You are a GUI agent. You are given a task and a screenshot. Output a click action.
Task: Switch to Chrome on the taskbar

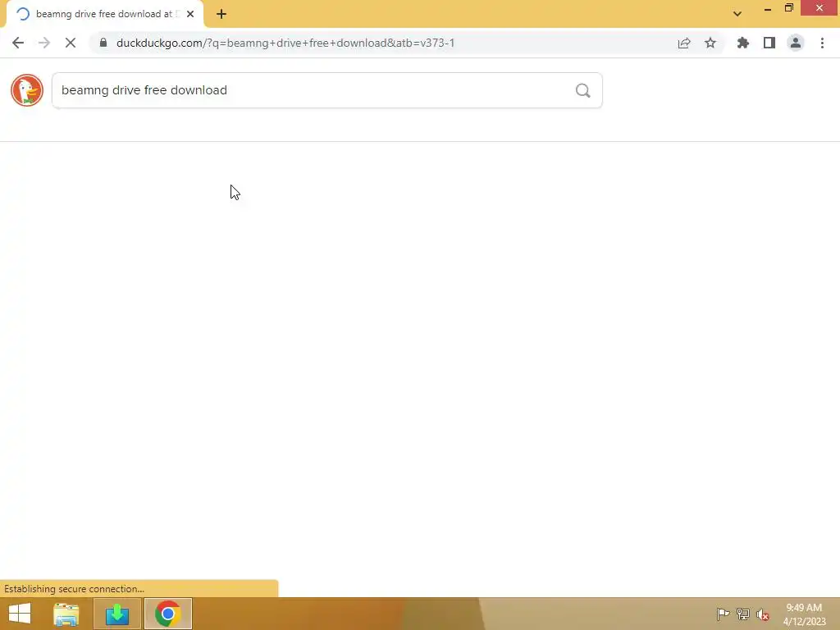tap(167, 614)
